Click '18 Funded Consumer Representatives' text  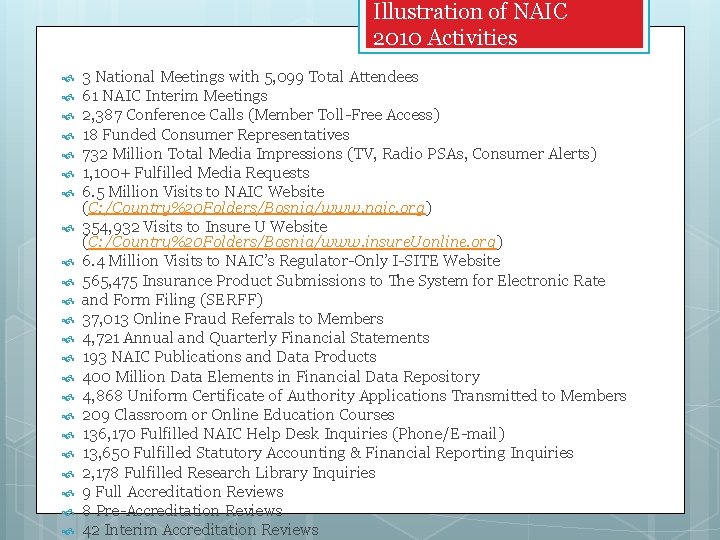[216, 135]
